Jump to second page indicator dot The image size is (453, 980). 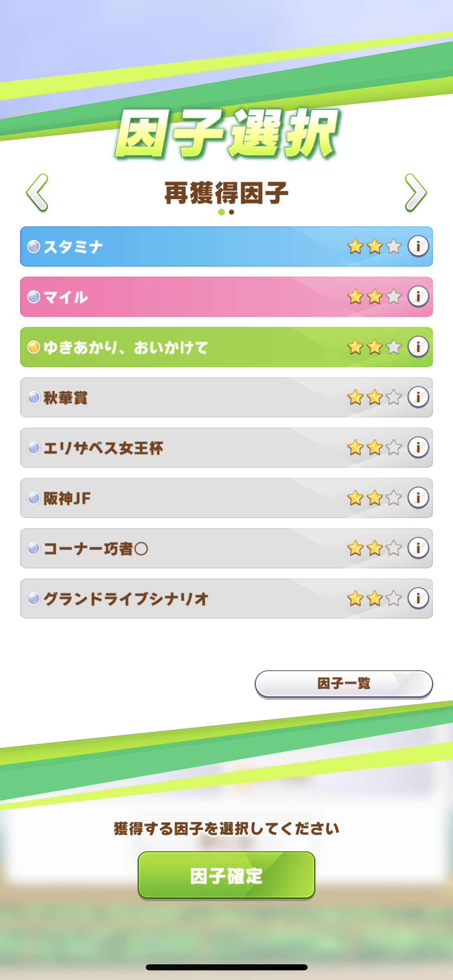coord(232,212)
